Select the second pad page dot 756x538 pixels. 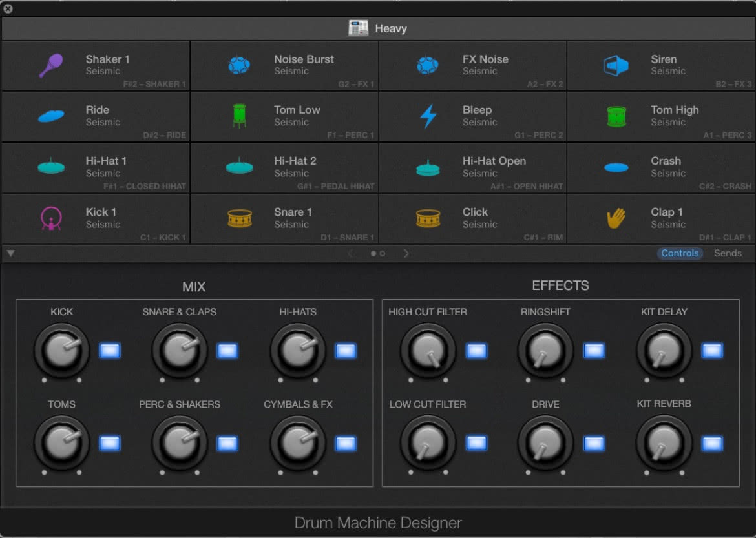coord(383,254)
